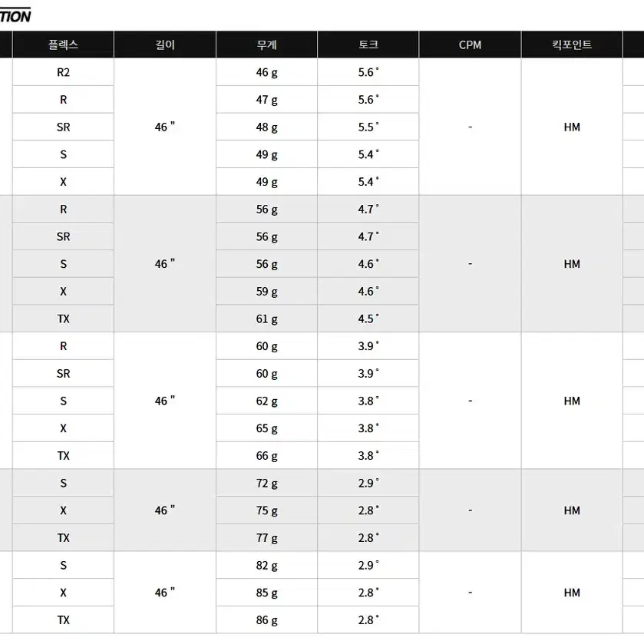Click the 킥포인트 column header

pos(572,45)
